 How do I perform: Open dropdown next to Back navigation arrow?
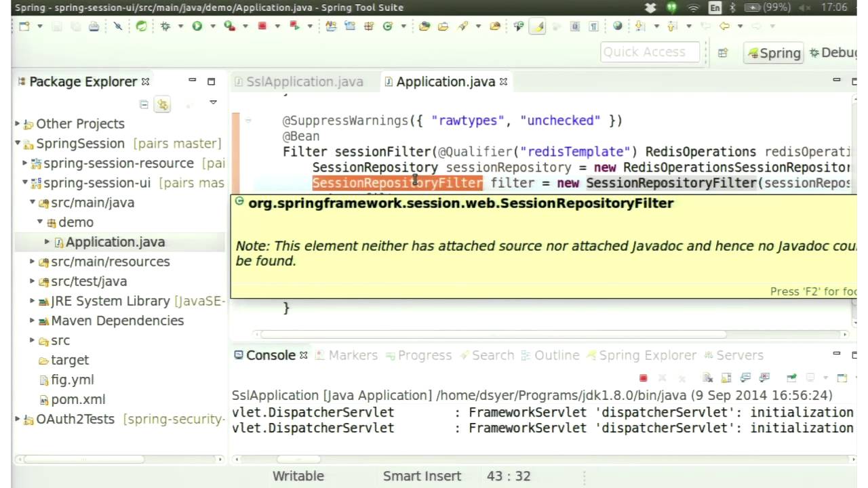click(740, 26)
